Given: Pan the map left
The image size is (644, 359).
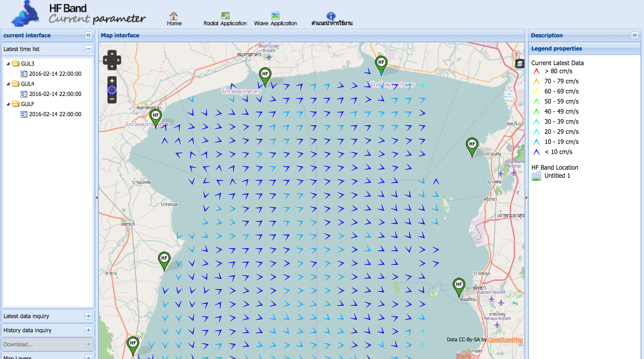Looking at the screenshot, I should pyautogui.click(x=106, y=60).
